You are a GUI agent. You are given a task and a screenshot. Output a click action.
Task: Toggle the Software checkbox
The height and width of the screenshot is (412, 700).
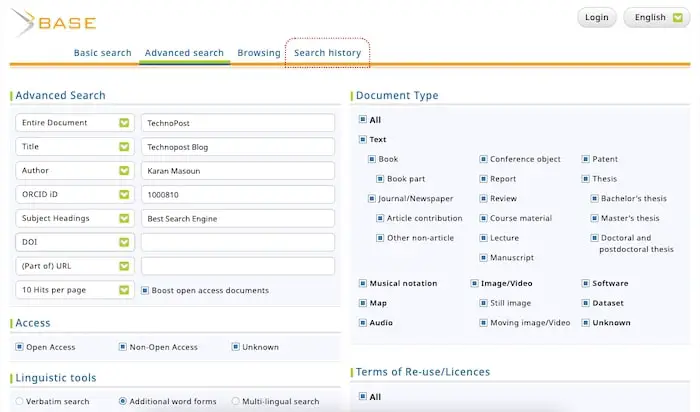[x=585, y=283]
